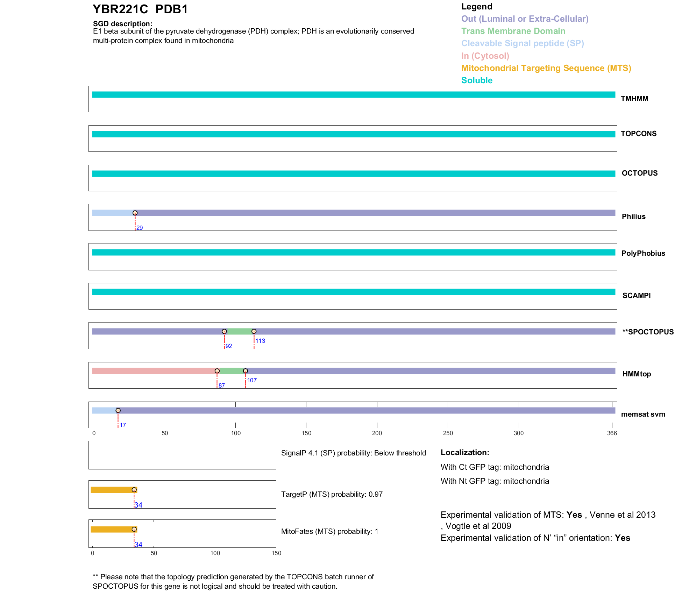Viewport: 682px width, 616px height.
Task: Click the TargetP MTS cleavage marker at 34
Action: 134,490
